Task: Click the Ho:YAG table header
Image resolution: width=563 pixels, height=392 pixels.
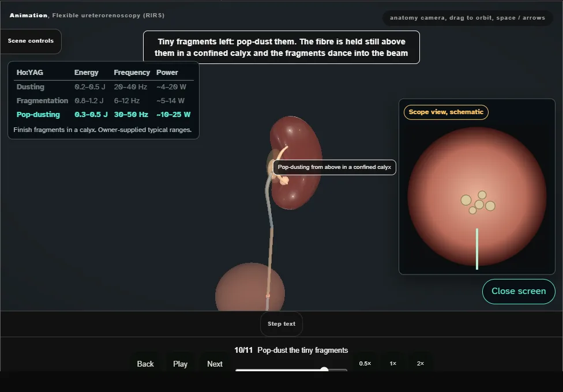Action: coord(30,73)
